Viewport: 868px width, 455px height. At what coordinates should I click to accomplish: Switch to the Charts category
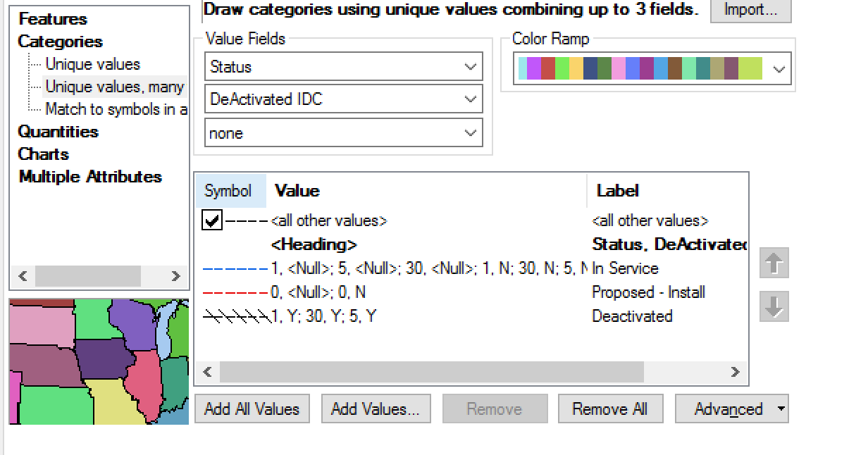click(x=43, y=154)
